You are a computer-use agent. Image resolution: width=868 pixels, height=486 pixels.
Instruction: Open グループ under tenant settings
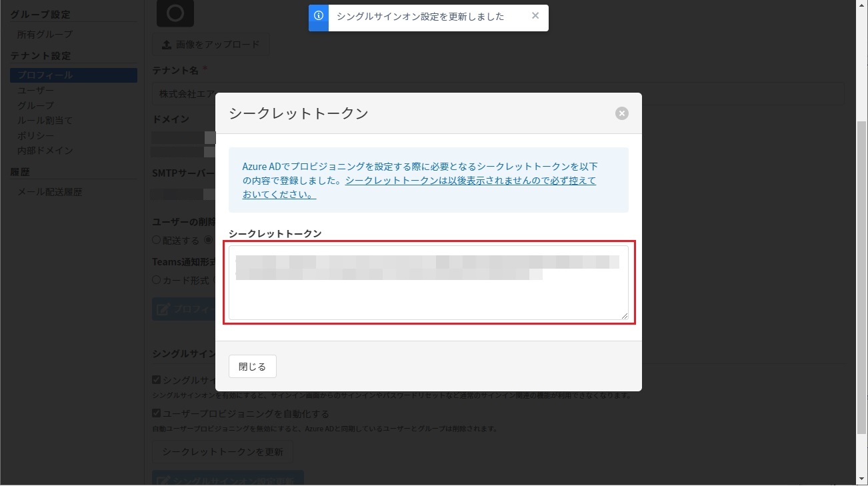[35, 105]
